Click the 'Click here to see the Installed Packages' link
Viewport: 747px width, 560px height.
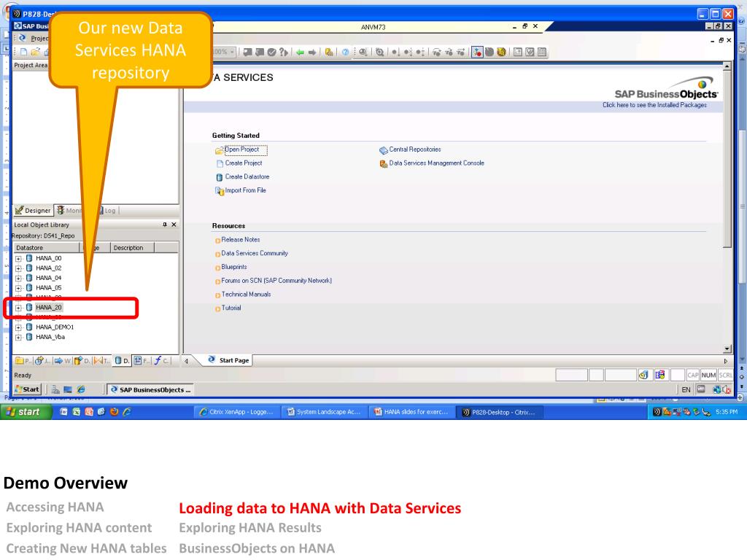coord(654,105)
